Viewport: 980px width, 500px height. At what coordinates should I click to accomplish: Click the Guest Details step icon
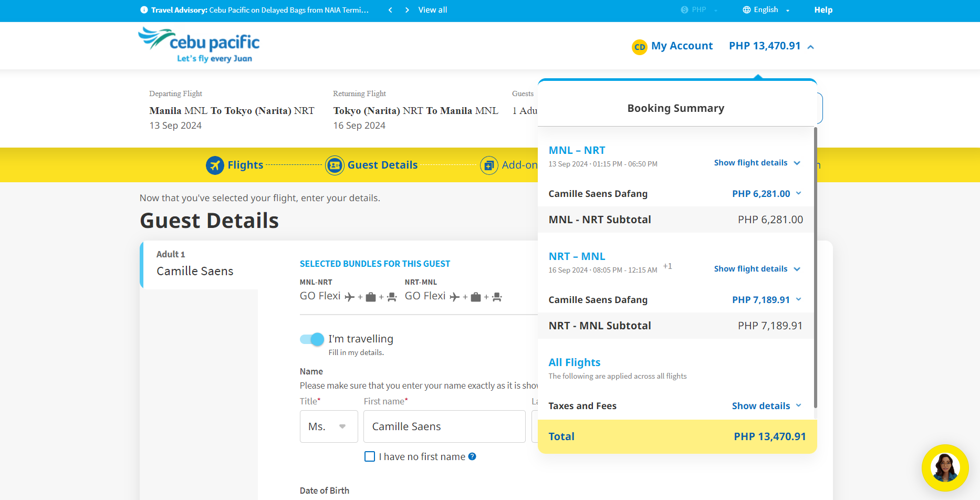tap(335, 165)
